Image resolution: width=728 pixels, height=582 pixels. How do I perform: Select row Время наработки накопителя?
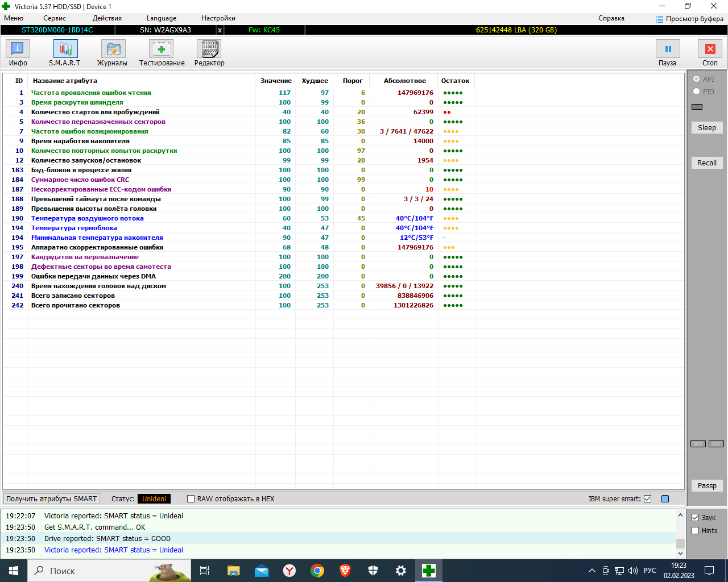coord(344,141)
